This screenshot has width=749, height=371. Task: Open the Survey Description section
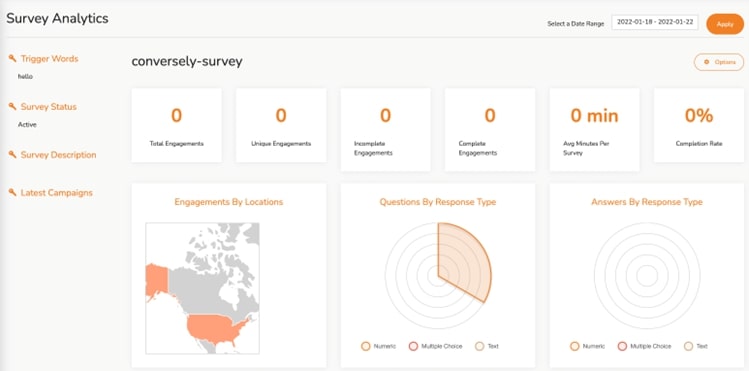click(58, 155)
